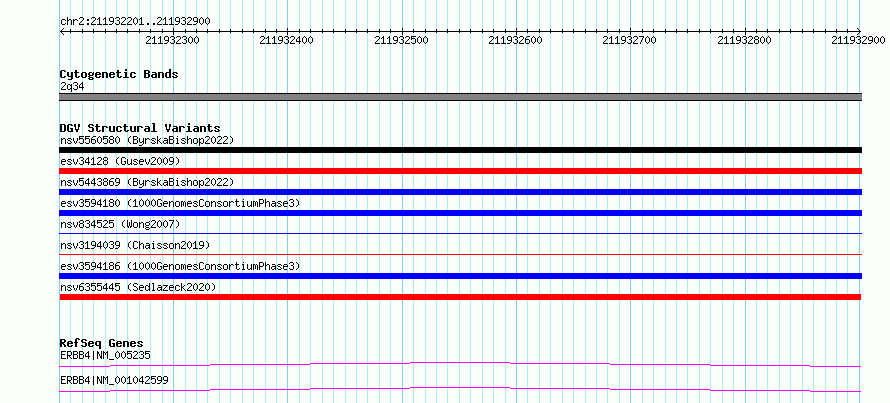This screenshot has width=890, height=403.
Task: Select variant label nsv3194039 (Chaisson2019)
Action: pyautogui.click(x=135, y=245)
